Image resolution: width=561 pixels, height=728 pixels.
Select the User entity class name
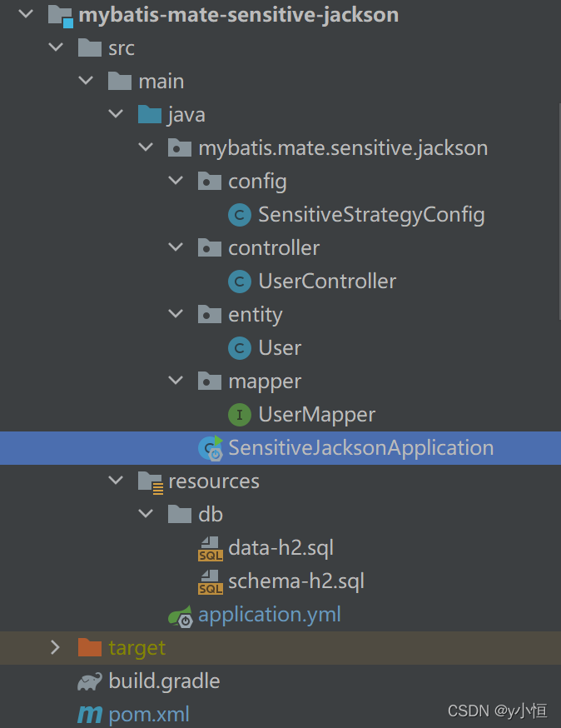[x=280, y=348]
